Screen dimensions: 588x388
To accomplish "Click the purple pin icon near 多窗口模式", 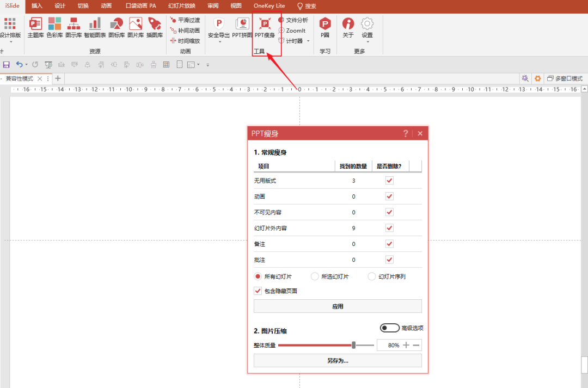I will pyautogui.click(x=525, y=78).
